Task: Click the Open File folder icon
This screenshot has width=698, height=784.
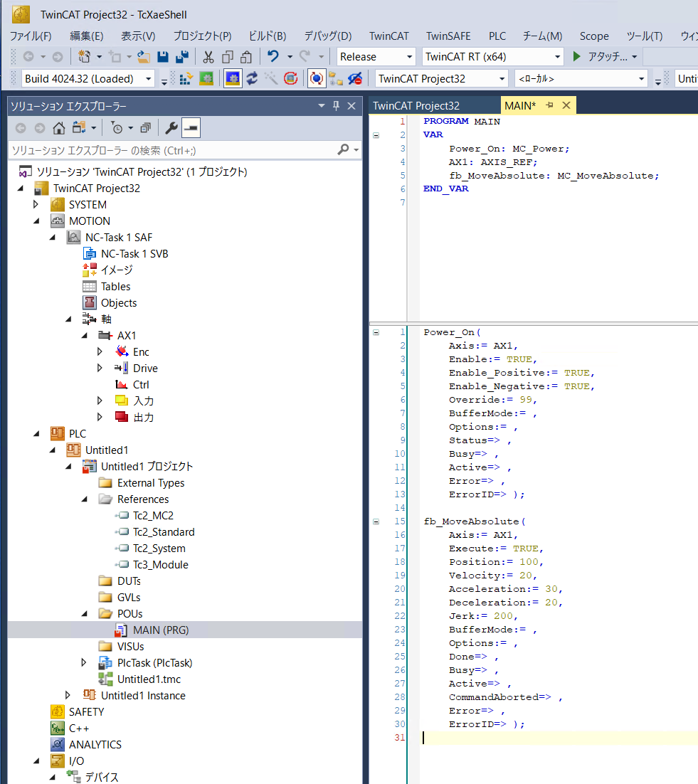Action: click(x=144, y=56)
